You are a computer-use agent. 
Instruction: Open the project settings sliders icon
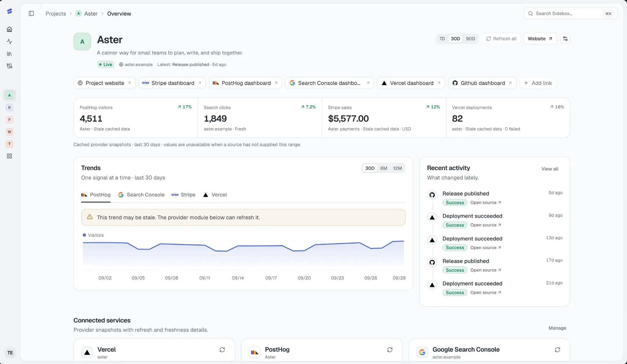(x=565, y=39)
